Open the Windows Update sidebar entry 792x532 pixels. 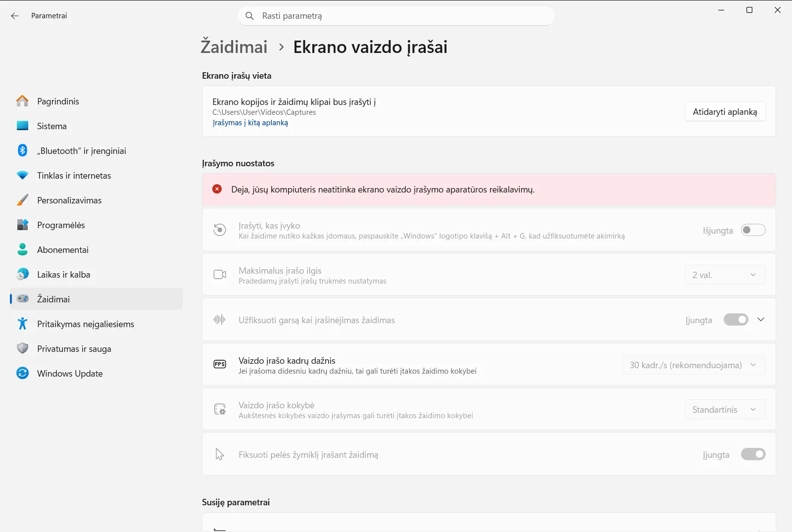coord(96,373)
